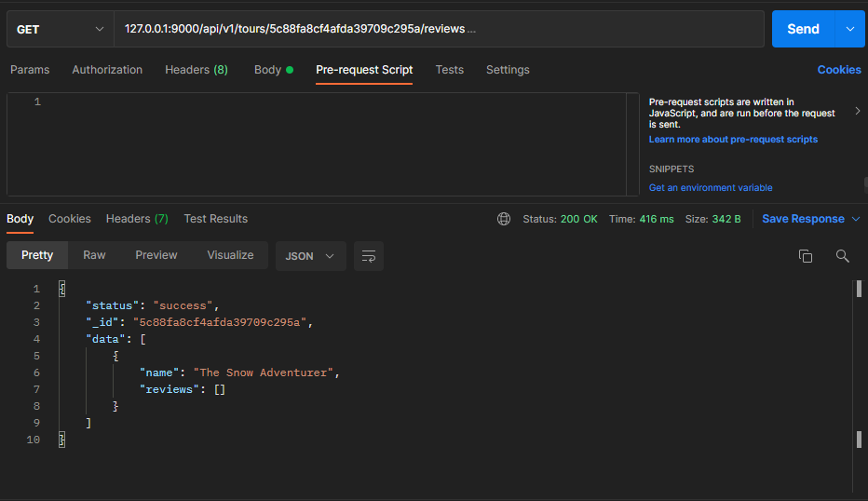This screenshot has height=501, width=868.
Task: Click the request URL input field
Action: [x=438, y=29]
